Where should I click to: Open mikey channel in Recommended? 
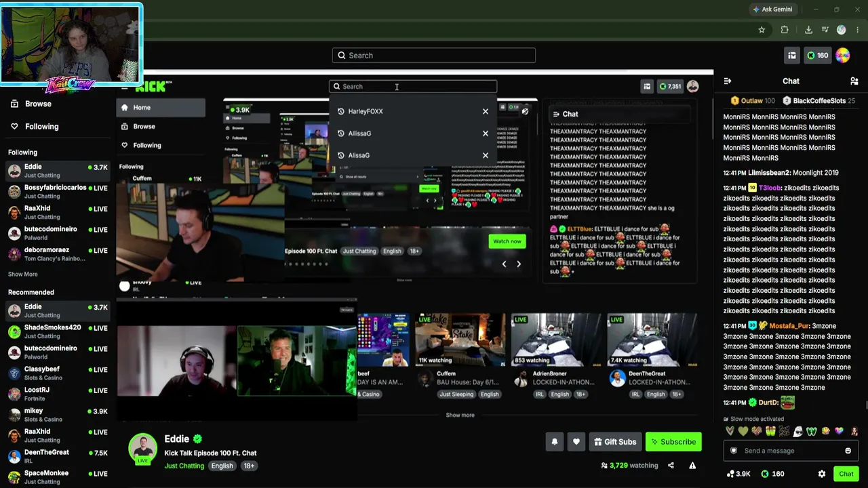point(58,415)
